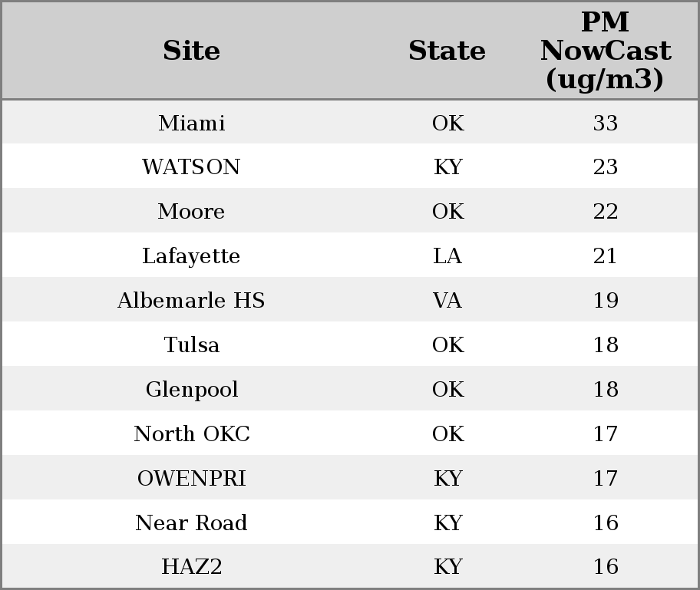Image resolution: width=700 pixels, height=590 pixels.
Task: Click the OWENPRI site name
Action: tap(191, 479)
